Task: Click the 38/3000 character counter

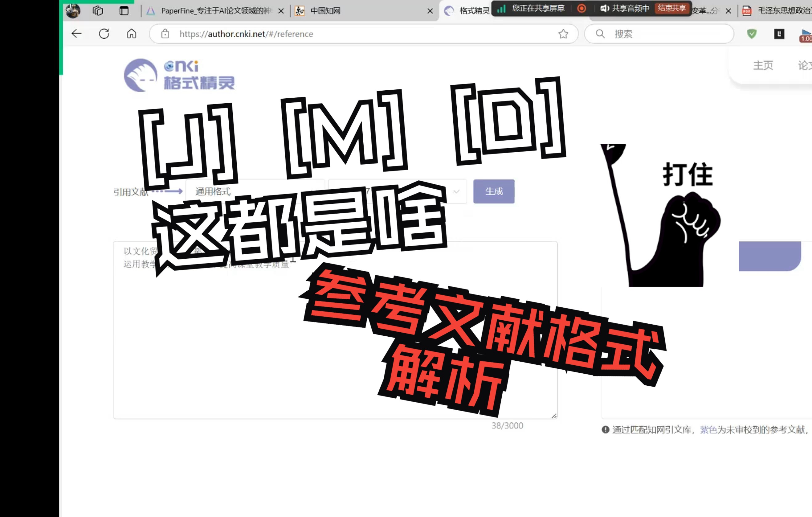Action: [507, 425]
